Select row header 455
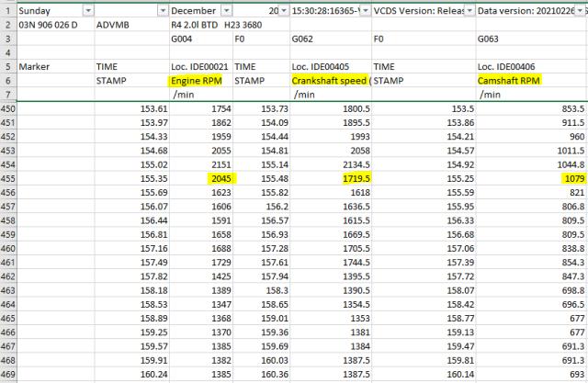This screenshot has height=383, width=588. (x=7, y=178)
